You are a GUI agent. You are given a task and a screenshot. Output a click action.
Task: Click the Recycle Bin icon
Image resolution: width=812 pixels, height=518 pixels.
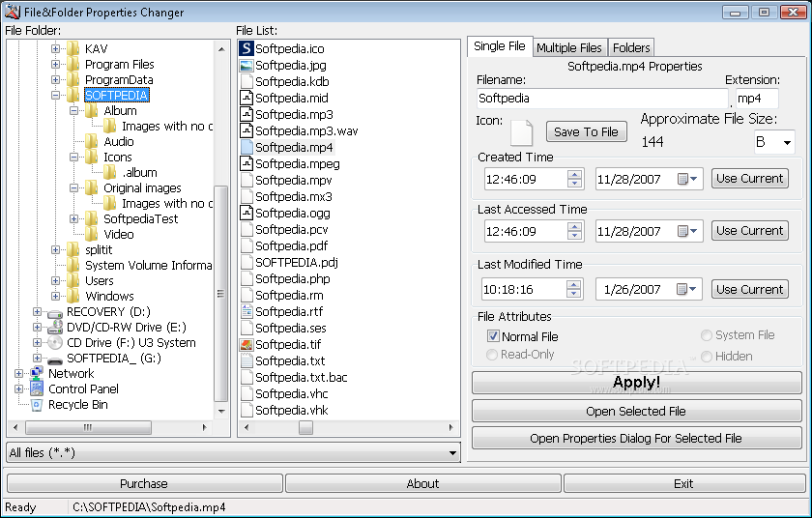(x=37, y=405)
